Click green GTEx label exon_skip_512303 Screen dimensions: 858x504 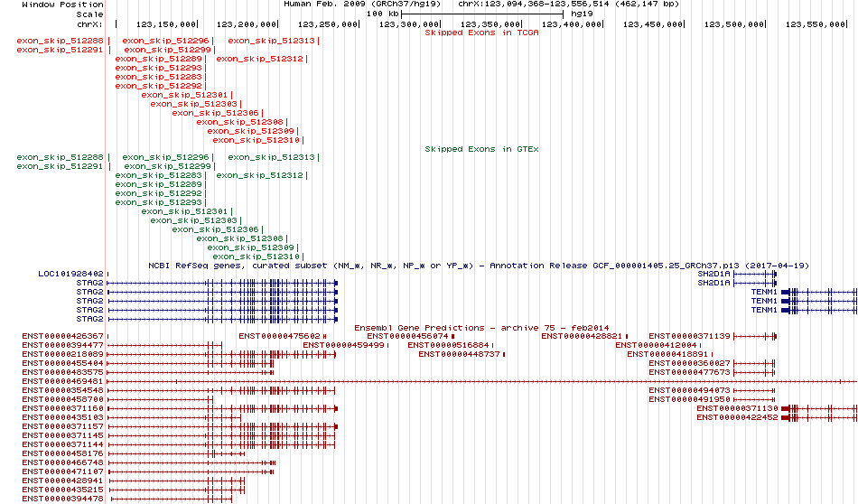[193, 220]
